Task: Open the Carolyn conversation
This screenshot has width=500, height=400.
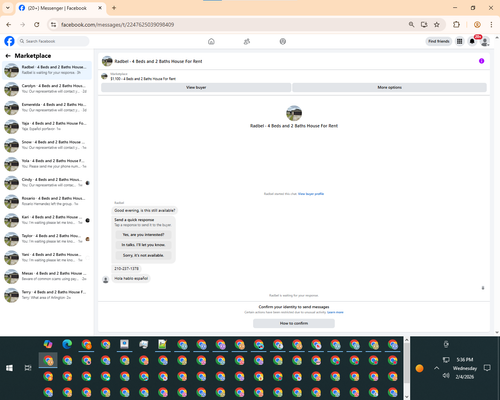Action: coord(47,89)
